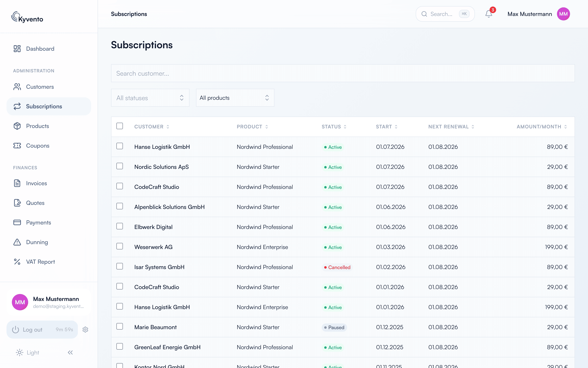The height and width of the screenshot is (368, 588).
Task: Click Subscriptions breadcrumb title in header
Action: [x=129, y=14]
